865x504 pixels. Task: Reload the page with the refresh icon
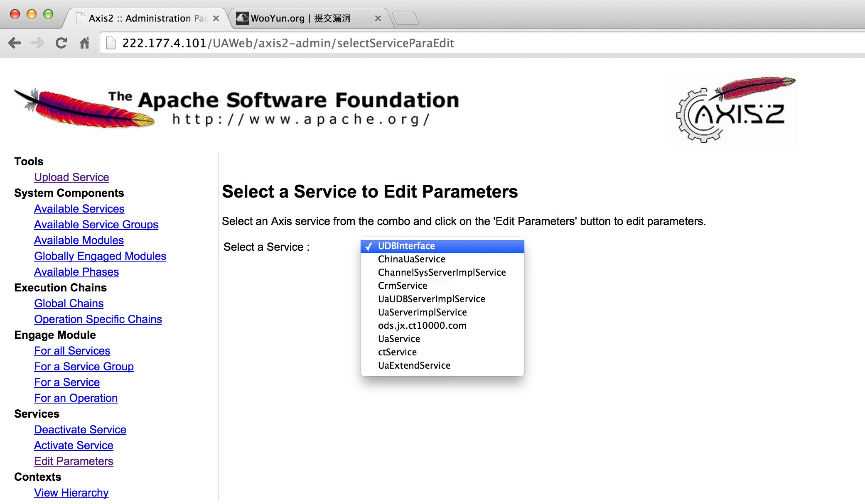coord(61,43)
